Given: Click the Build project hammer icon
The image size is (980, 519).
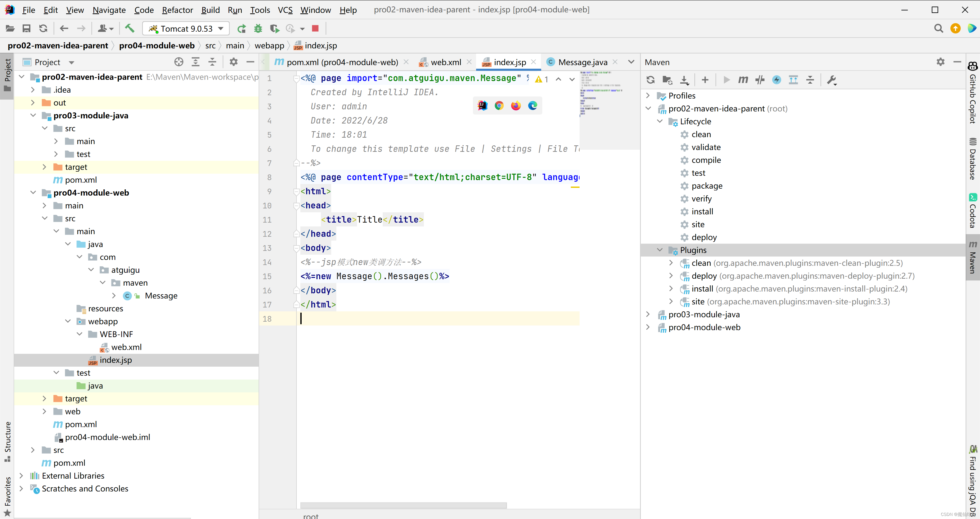Looking at the screenshot, I should [129, 29].
